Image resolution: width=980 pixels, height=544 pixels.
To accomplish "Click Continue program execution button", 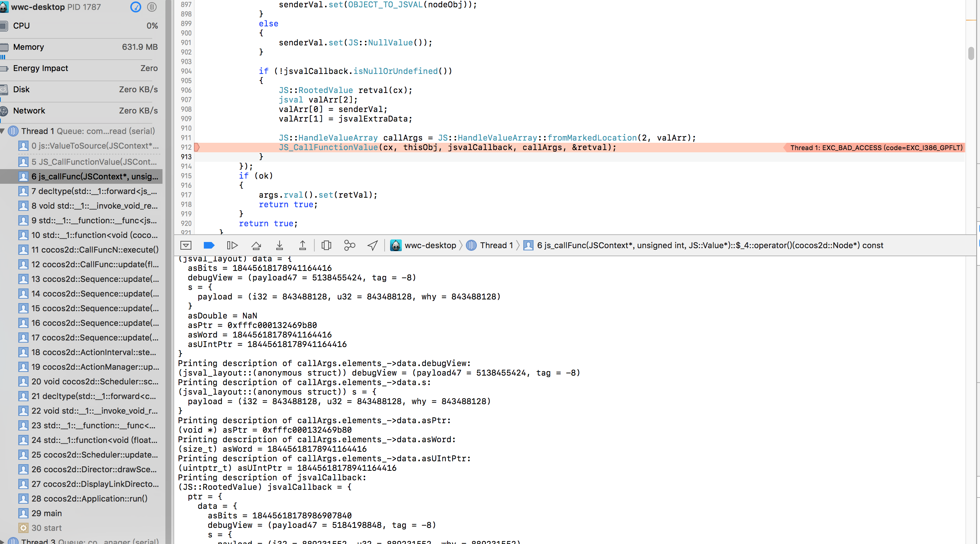I will click(x=232, y=246).
